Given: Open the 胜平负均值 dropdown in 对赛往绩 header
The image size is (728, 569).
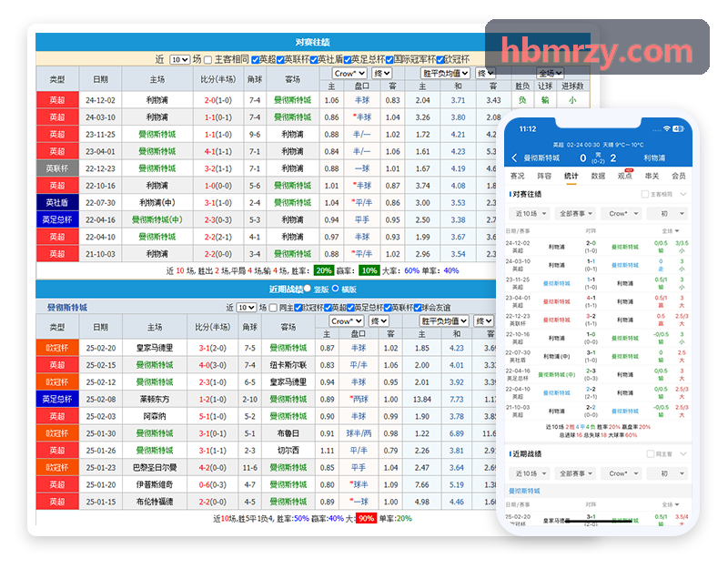Looking at the screenshot, I should pos(445,74).
